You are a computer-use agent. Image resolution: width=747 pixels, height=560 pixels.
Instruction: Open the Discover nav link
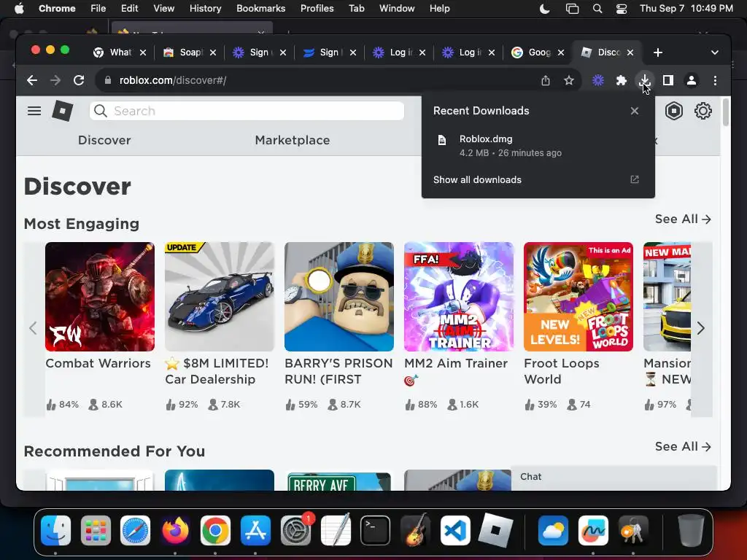(x=104, y=140)
